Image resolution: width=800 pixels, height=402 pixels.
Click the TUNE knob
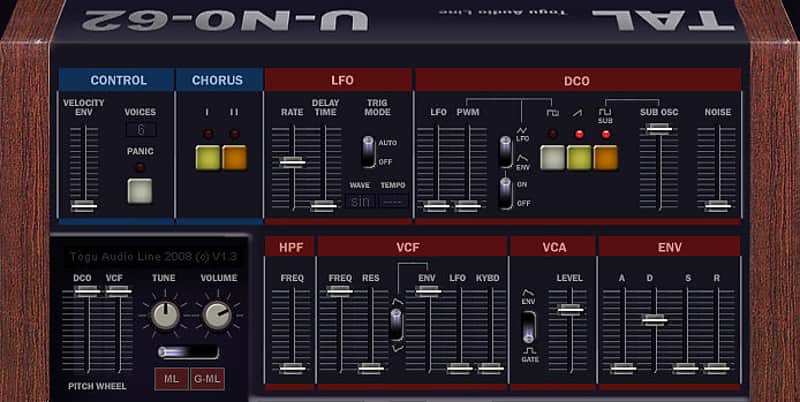tap(165, 315)
